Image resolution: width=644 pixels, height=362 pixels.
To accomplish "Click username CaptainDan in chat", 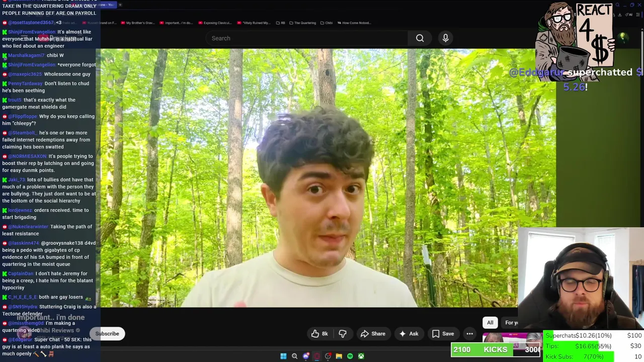I will [21, 274].
